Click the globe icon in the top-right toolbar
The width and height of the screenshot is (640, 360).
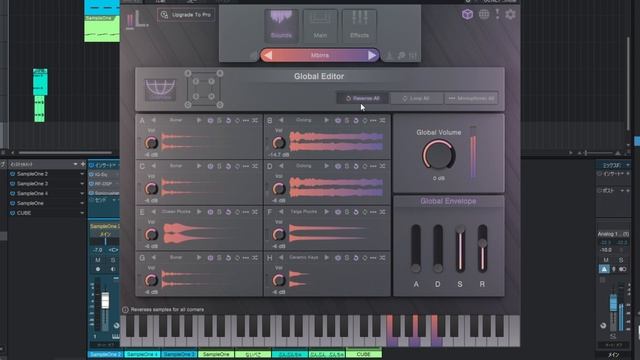pyautogui.click(x=484, y=14)
